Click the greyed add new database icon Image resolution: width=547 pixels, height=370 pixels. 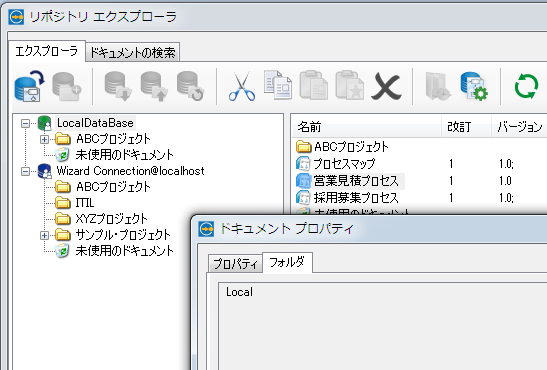[x=67, y=86]
